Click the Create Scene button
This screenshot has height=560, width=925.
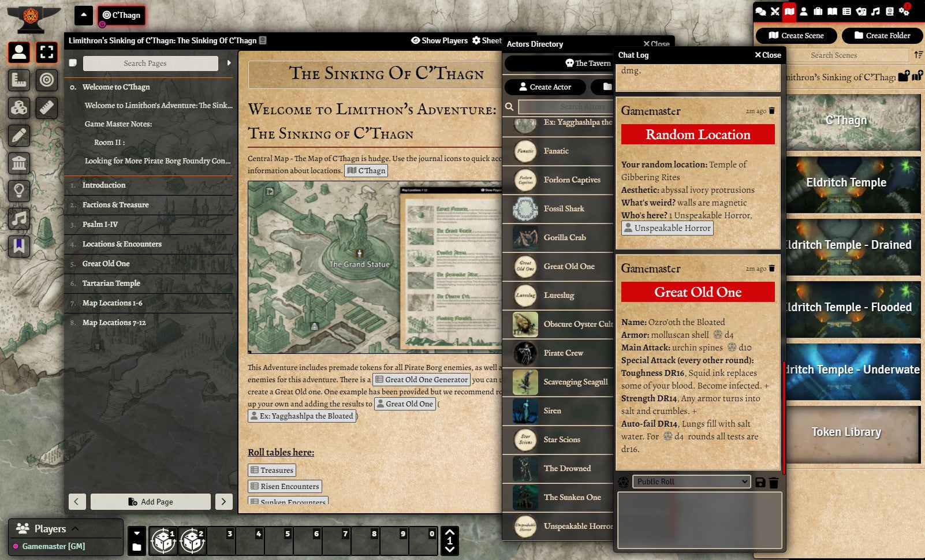[796, 35]
